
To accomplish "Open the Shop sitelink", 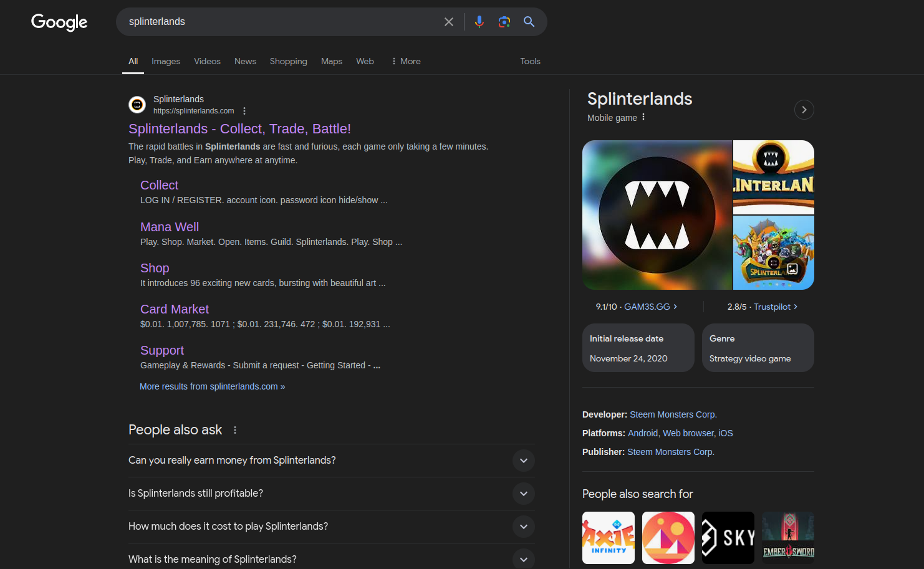I will [x=155, y=268].
